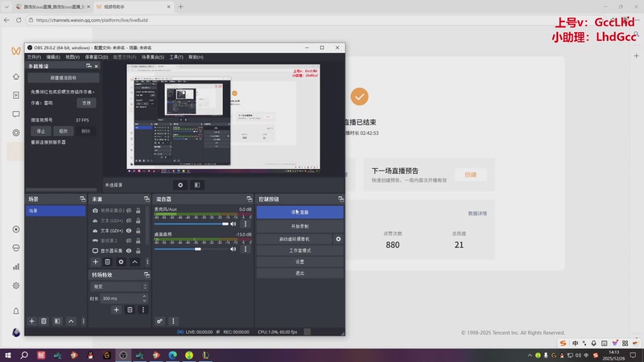Adjust 桌面音频 volume slider
Viewport: 644px width, 362px height.
click(192, 249)
